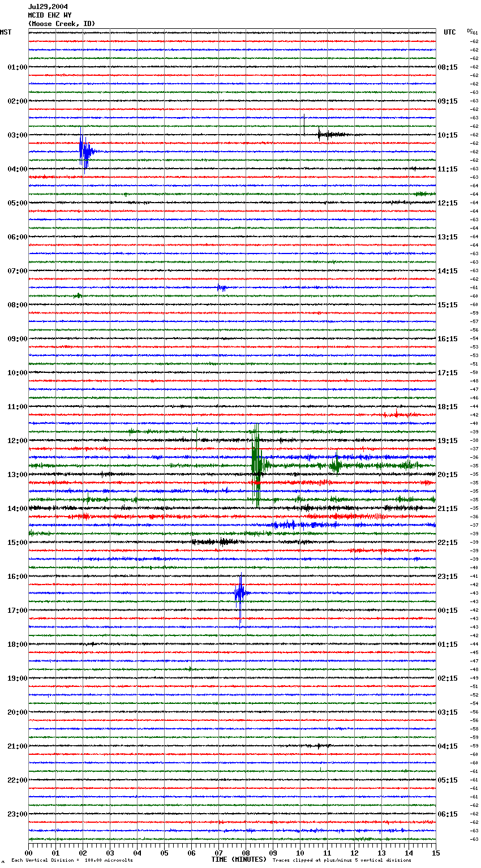Click the 23:00 MST time label
Viewport: 481px width, 868px height.
18,814
